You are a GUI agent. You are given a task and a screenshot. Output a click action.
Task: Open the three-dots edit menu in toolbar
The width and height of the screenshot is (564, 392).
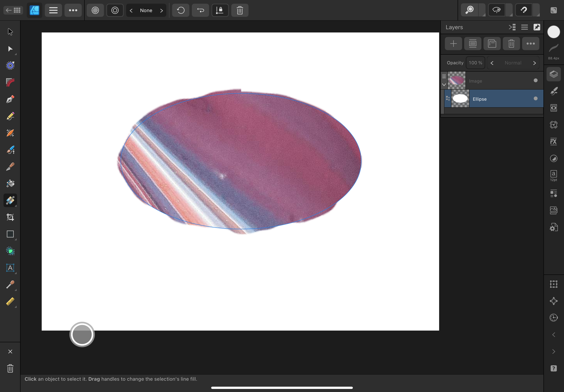[73, 10]
